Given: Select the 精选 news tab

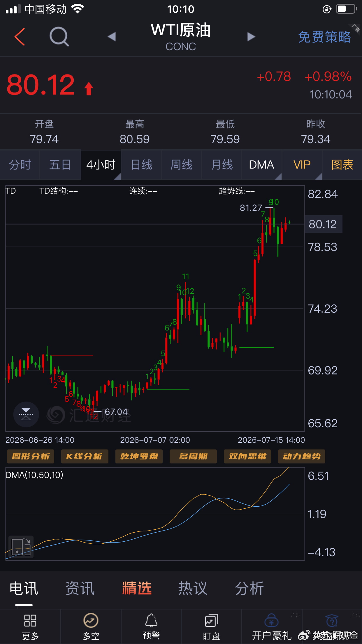Looking at the screenshot, I should (x=137, y=588).
